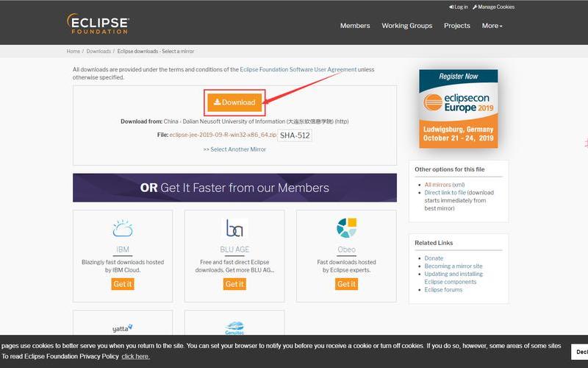Viewport: 588px width, 368px height.
Task: Click the Obeo logo icon
Action: tap(346, 228)
